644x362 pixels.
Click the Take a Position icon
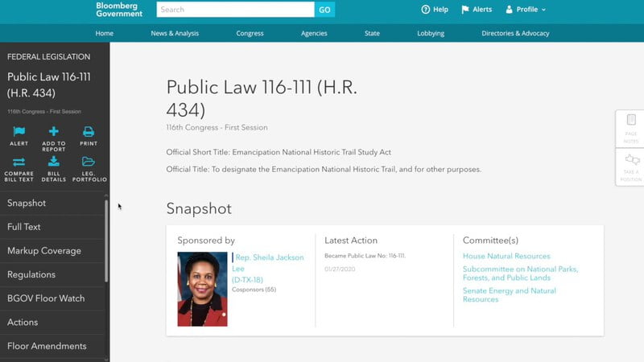(632, 159)
